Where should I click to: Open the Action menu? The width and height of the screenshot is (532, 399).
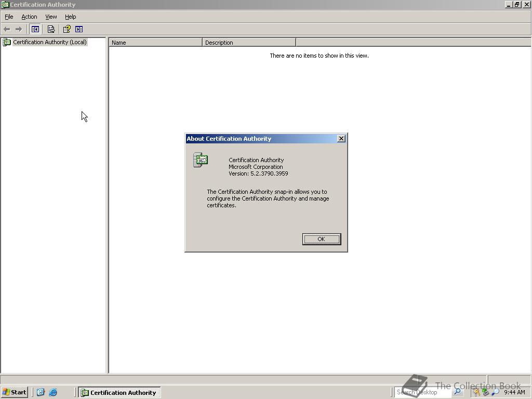pyautogui.click(x=29, y=17)
